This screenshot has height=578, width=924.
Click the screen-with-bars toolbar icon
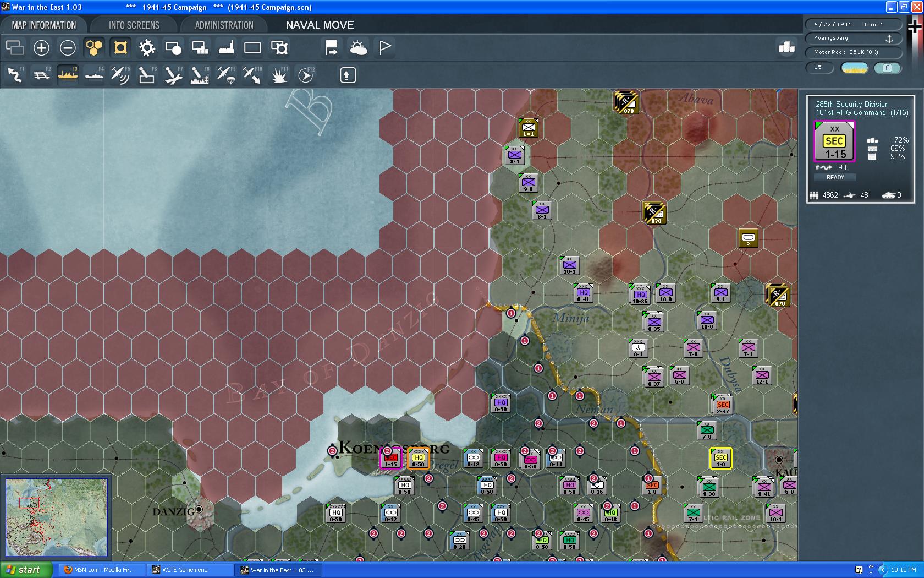coord(200,48)
